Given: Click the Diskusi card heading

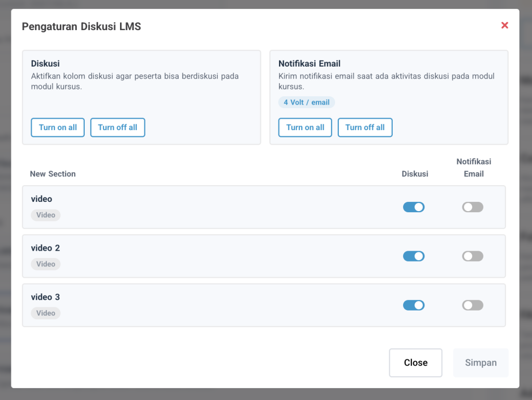Looking at the screenshot, I should click(x=46, y=63).
